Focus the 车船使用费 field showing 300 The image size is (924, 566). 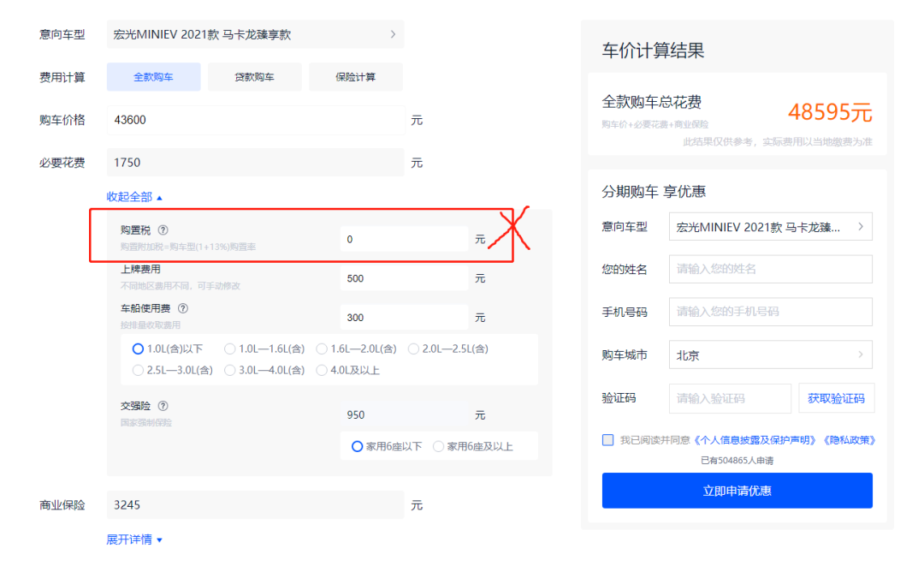(x=404, y=317)
